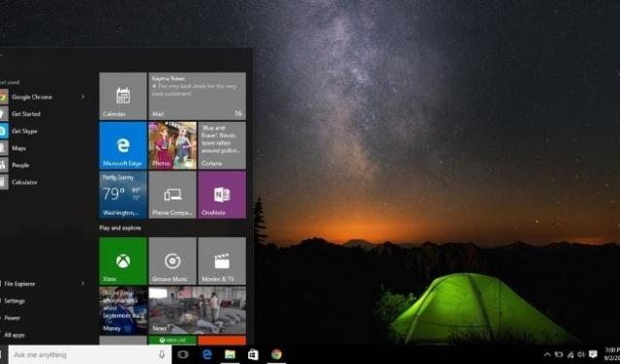The height and width of the screenshot is (364, 620).
Task: Open the green Xbox tile
Action: click(x=123, y=260)
